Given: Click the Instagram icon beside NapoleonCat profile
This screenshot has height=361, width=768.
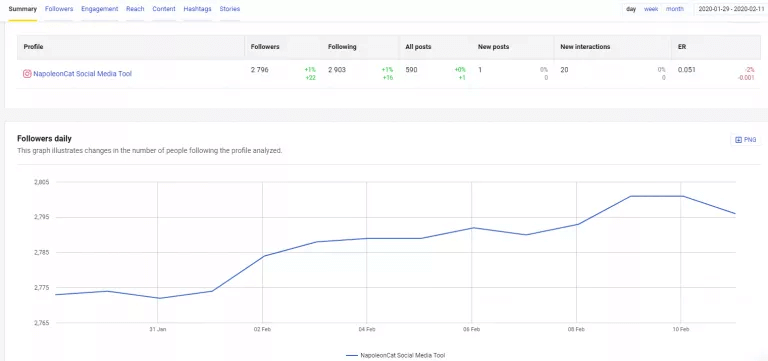Looking at the screenshot, I should 27,74.
